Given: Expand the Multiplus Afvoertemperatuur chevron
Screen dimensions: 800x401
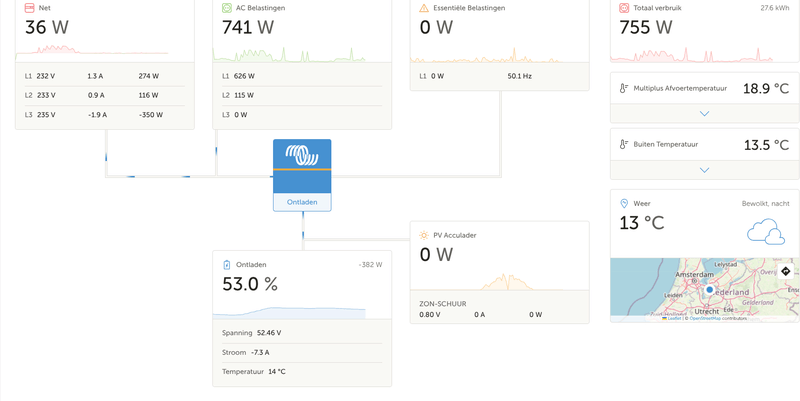Looking at the screenshot, I should (x=705, y=113).
